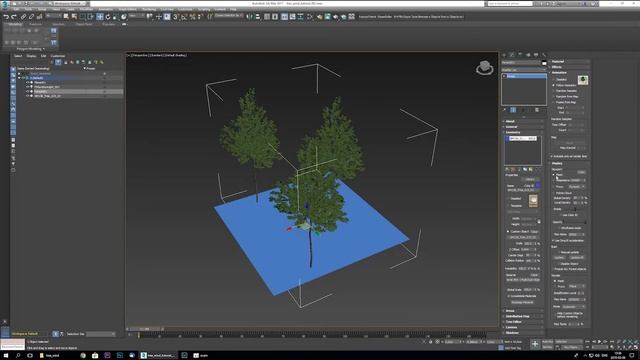Open the Schematic View
This screenshot has height=360, width=640.
301,17
